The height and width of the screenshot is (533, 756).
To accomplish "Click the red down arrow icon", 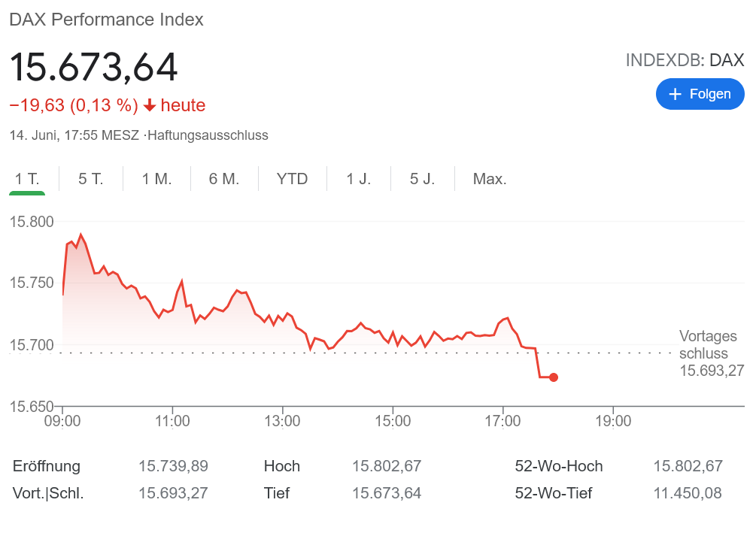I will [150, 106].
